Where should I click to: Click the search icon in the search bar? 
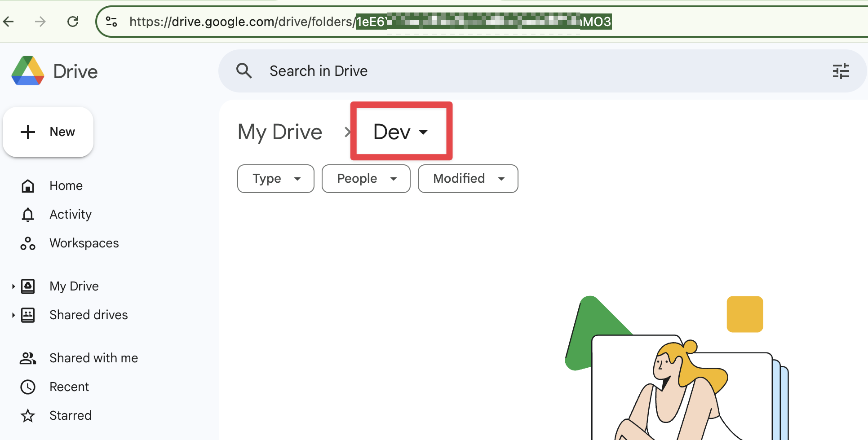coord(244,70)
